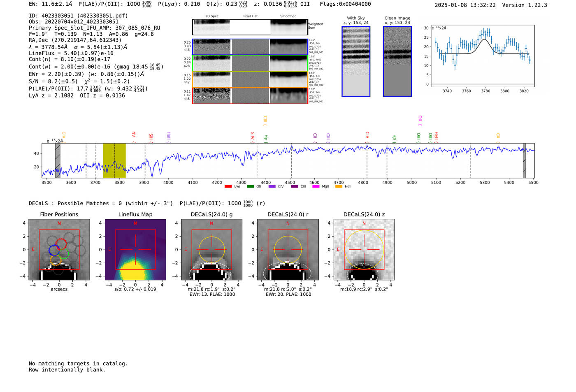576x392 pixels.
Task: Click the red dashed fiber circle
Action: pos(61,243)
